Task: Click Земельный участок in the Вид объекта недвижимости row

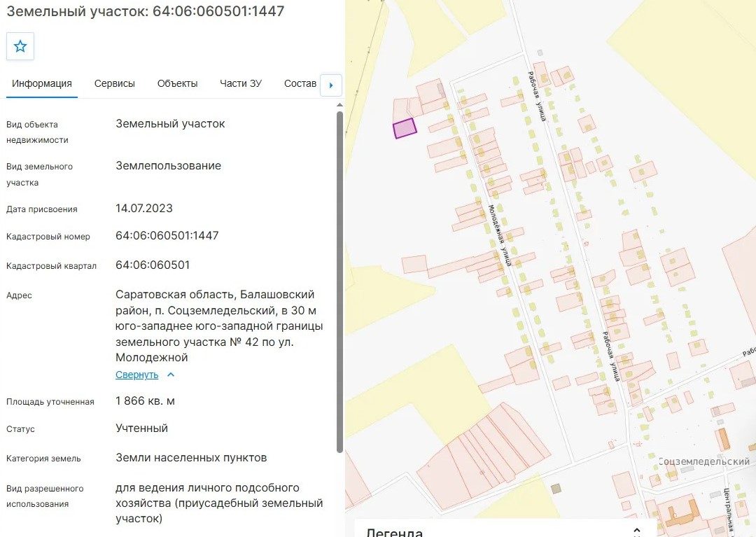Action: (x=170, y=124)
